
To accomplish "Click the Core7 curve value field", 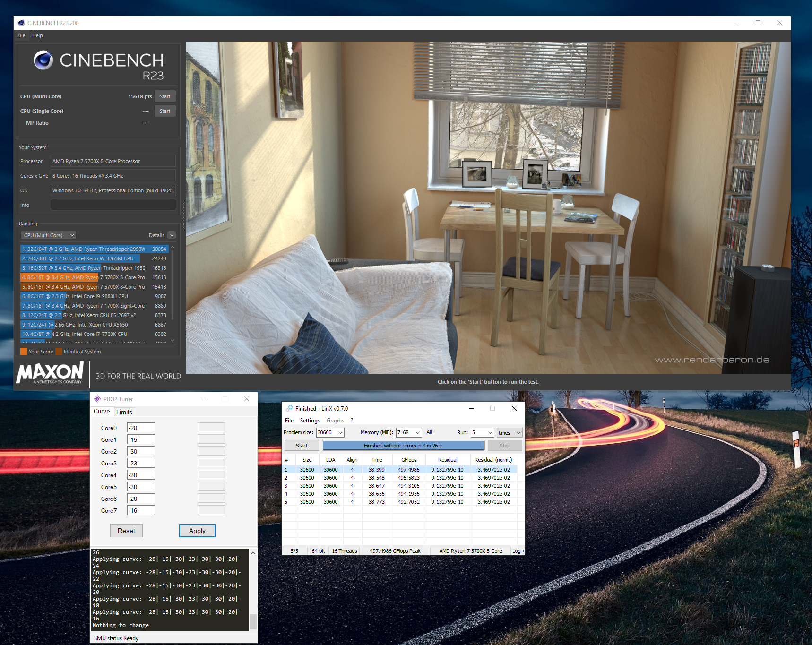I will pos(141,510).
